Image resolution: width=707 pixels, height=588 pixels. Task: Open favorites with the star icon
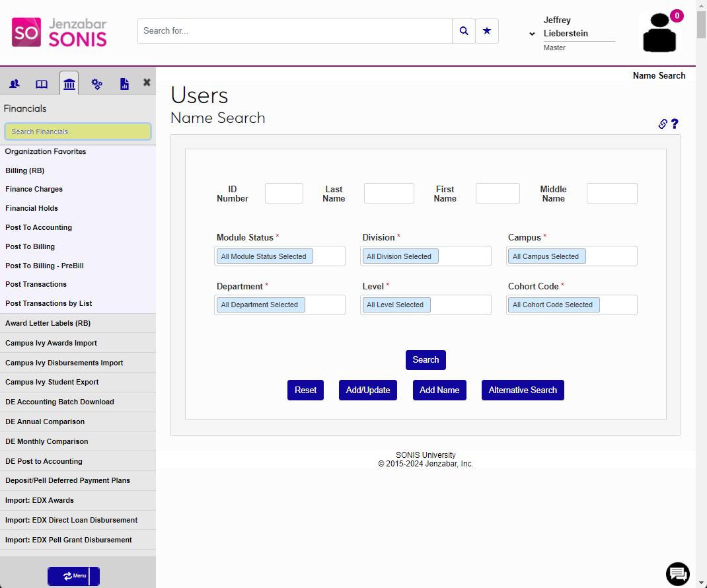[486, 30]
